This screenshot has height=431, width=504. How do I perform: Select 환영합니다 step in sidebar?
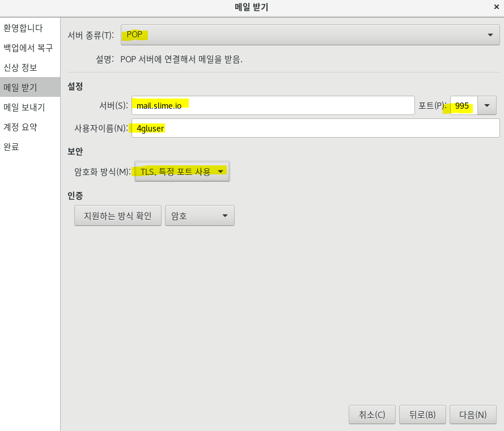click(30, 28)
